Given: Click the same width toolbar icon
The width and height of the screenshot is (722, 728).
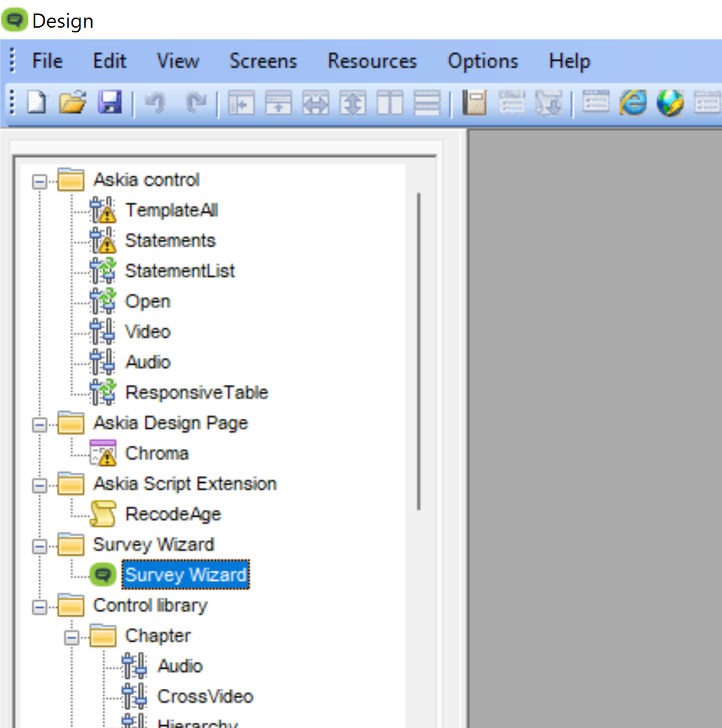Looking at the screenshot, I should pyautogui.click(x=315, y=103).
